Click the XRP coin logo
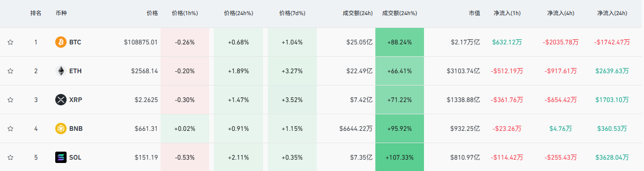 point(61,100)
